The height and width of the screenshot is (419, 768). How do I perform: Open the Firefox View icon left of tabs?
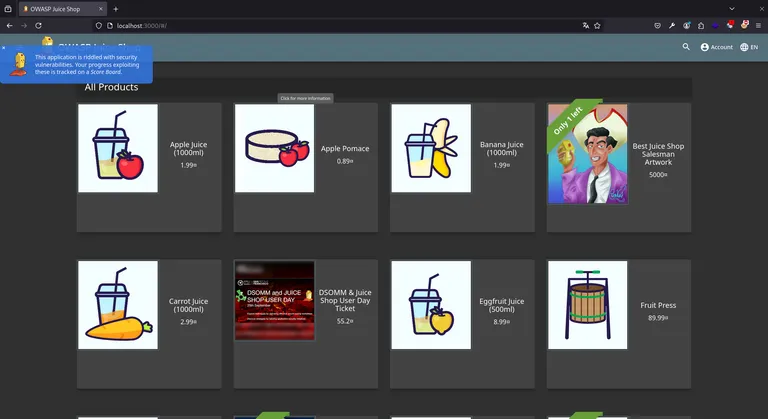pyautogui.click(x=8, y=9)
